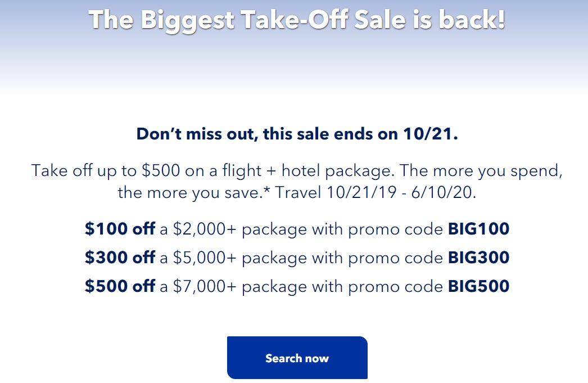
Task: Select the BIG100 promo code text
Action: (x=478, y=229)
